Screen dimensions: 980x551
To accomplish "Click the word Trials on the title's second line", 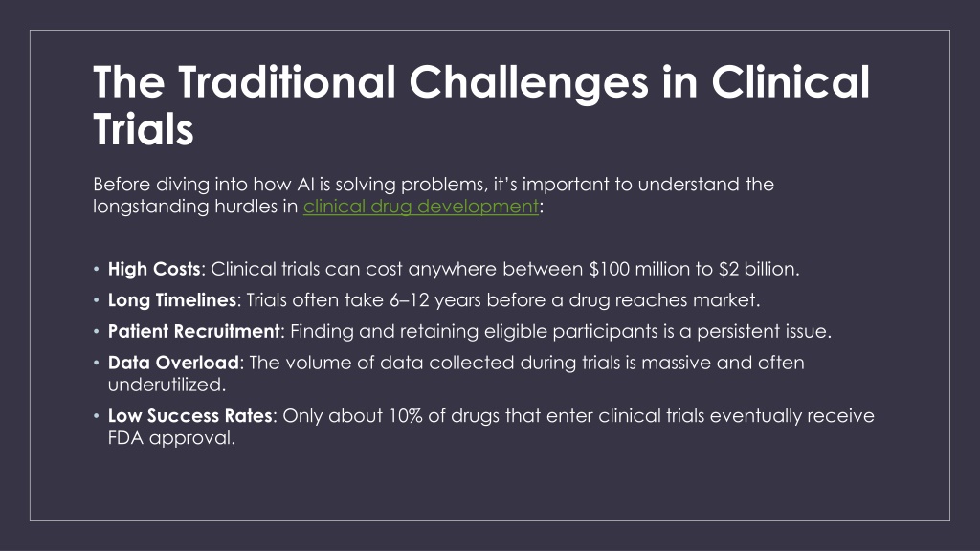I will point(144,129).
